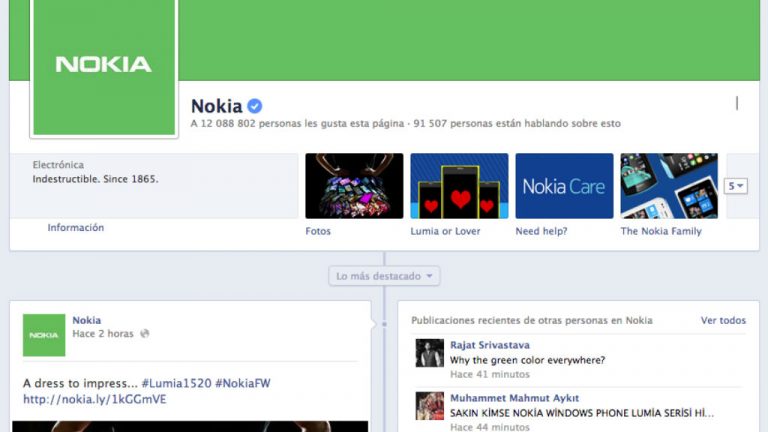Open the large Nokia profile picture
The height and width of the screenshot is (432, 768).
pyautogui.click(x=104, y=67)
